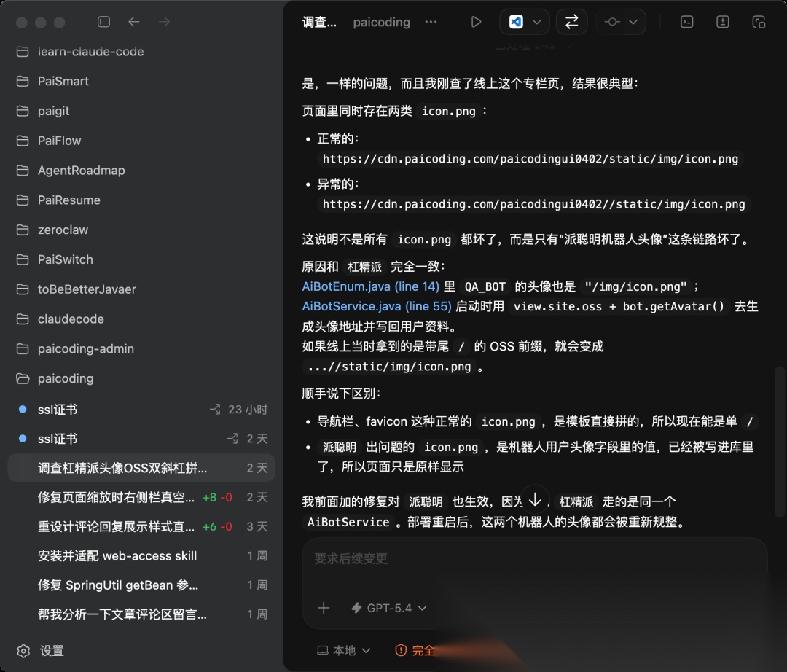The height and width of the screenshot is (672, 787).
Task: Open learn-claude-code project folder
Action: (x=141, y=51)
